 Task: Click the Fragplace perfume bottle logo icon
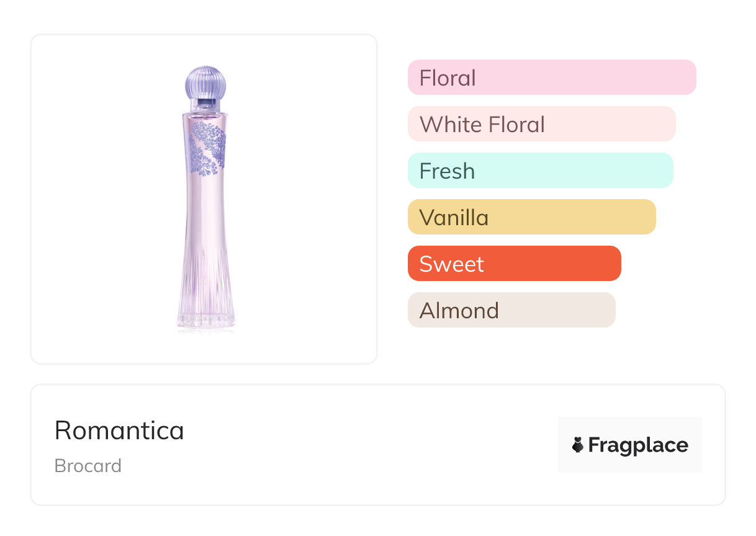[x=578, y=445]
